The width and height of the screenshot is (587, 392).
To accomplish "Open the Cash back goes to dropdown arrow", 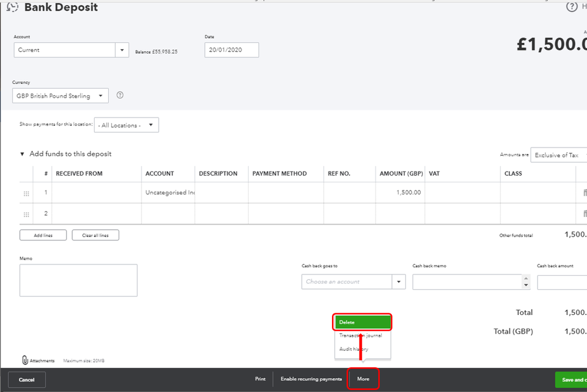I will coord(399,282).
